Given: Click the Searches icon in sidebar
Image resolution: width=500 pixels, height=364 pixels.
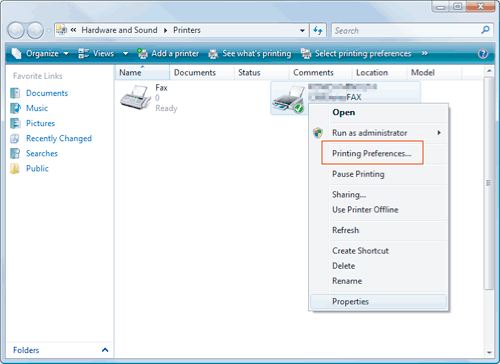Looking at the screenshot, I should (15, 153).
